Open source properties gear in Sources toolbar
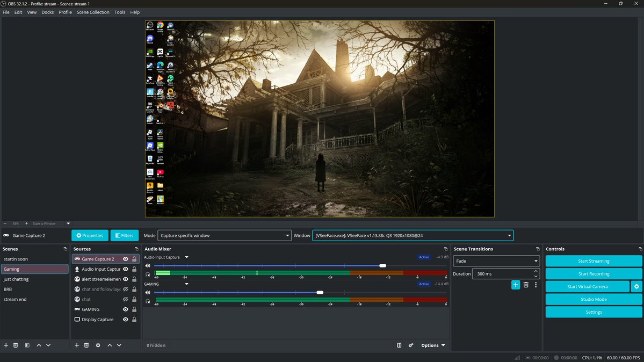The image size is (644, 362). coord(98,345)
